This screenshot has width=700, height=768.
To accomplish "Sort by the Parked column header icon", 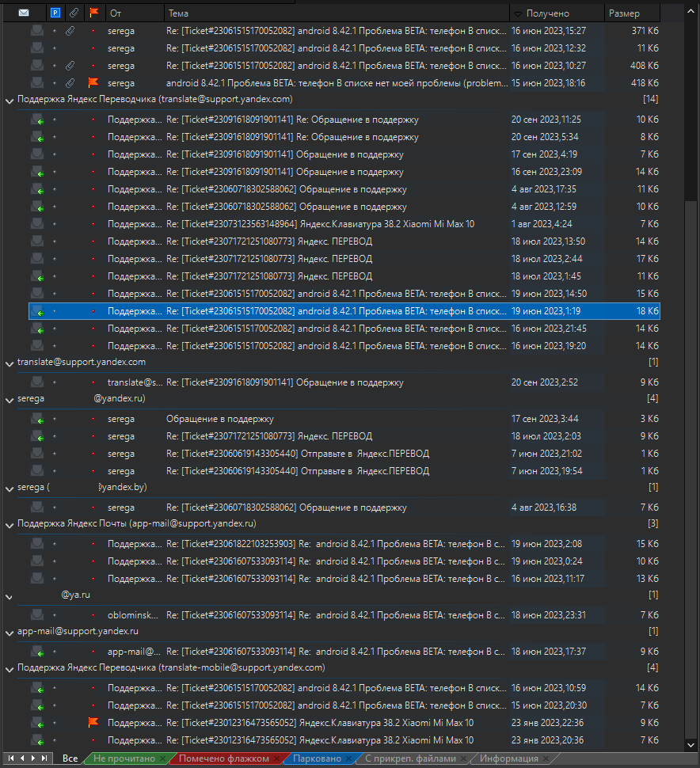I will click(55, 13).
